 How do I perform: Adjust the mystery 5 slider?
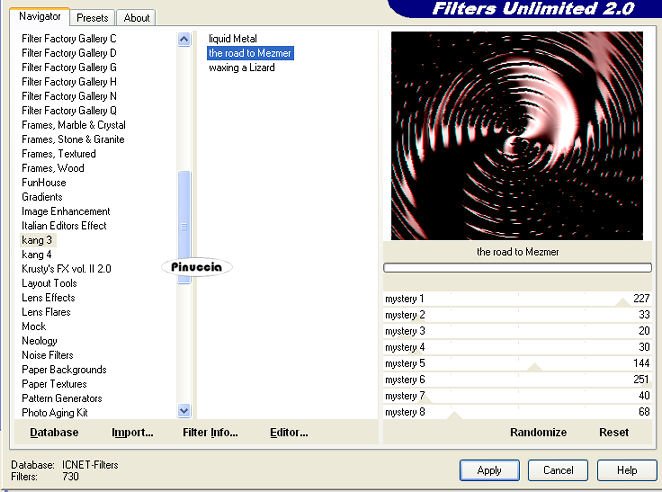(517, 363)
